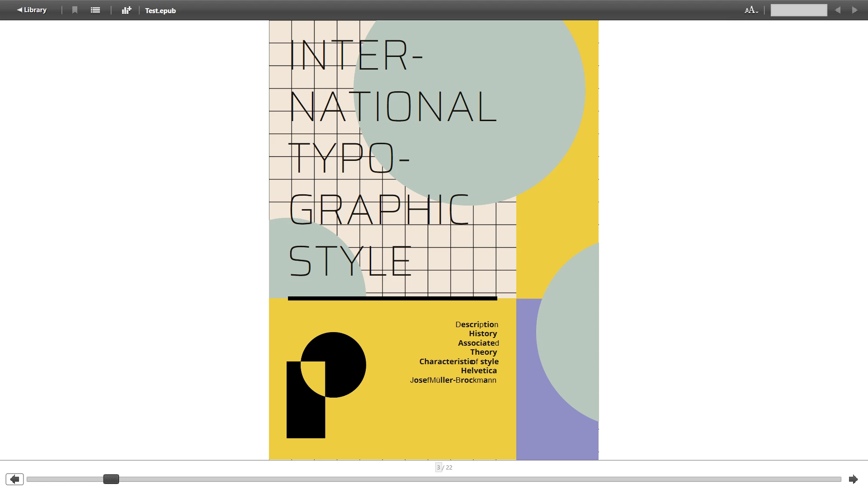Select the Characteristic of style entry
The width and height of the screenshot is (868, 488).
point(459,361)
